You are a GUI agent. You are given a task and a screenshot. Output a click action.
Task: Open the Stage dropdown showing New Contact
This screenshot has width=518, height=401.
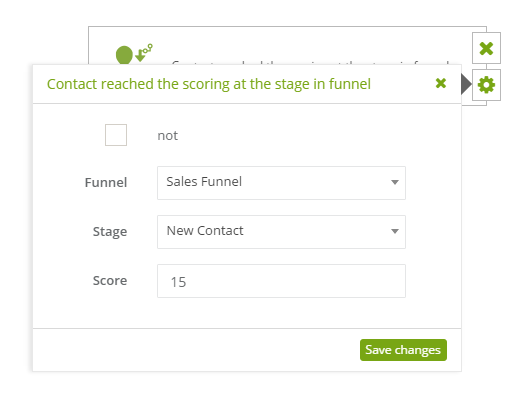point(281,232)
